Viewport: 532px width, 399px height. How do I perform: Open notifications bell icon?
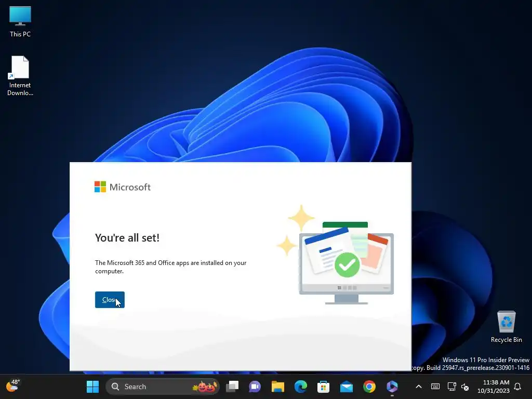coord(517,387)
